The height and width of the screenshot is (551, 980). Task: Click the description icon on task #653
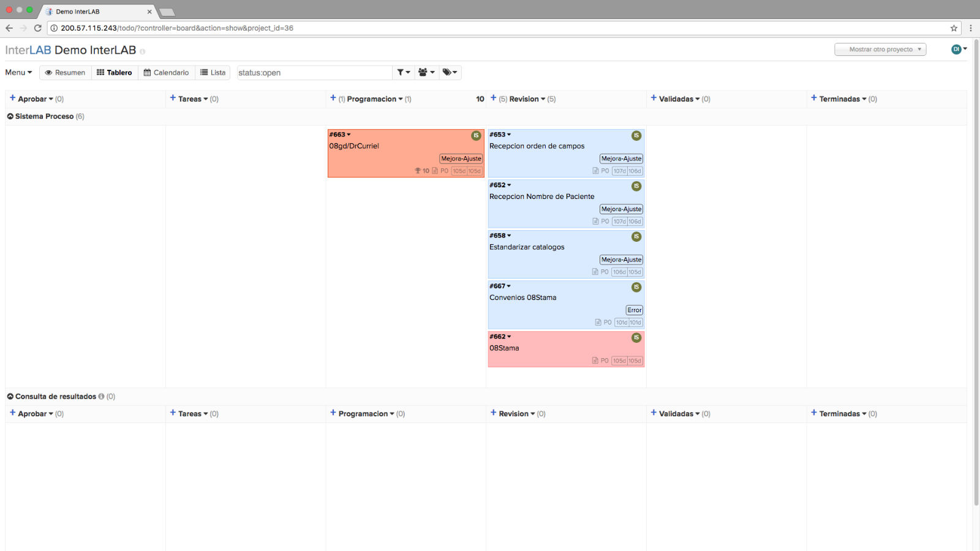tap(595, 171)
